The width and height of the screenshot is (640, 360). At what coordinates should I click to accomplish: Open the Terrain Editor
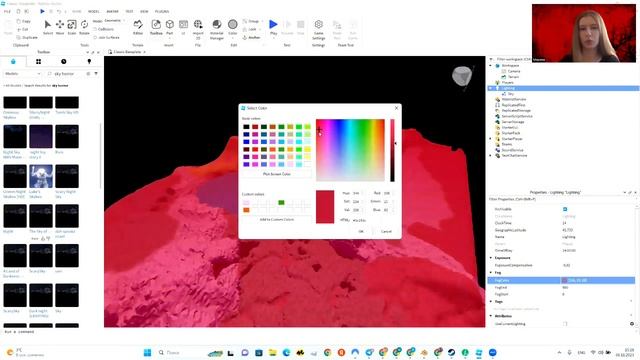coord(138,27)
